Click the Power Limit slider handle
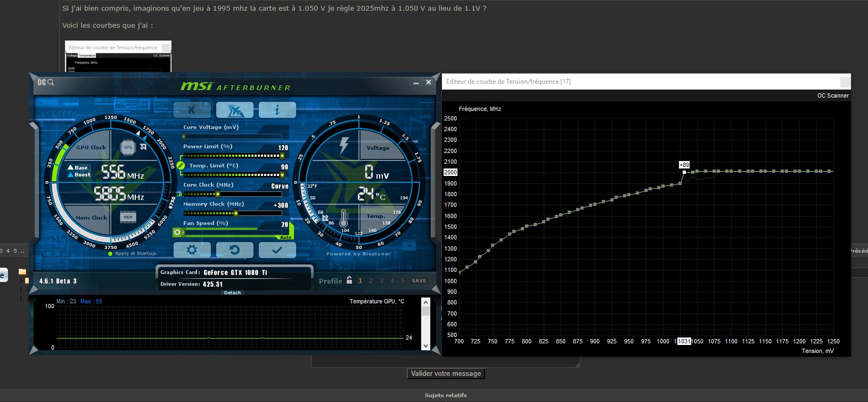This screenshot has width=868, height=402. pos(282,156)
